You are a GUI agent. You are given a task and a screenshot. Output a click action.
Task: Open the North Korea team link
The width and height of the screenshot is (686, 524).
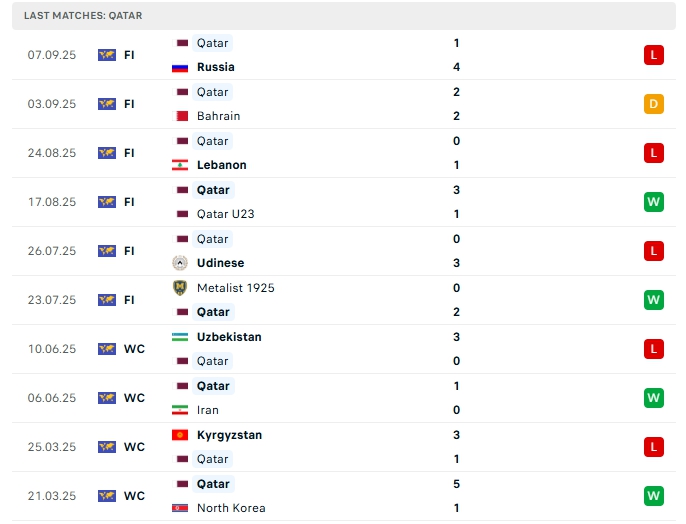pos(231,508)
